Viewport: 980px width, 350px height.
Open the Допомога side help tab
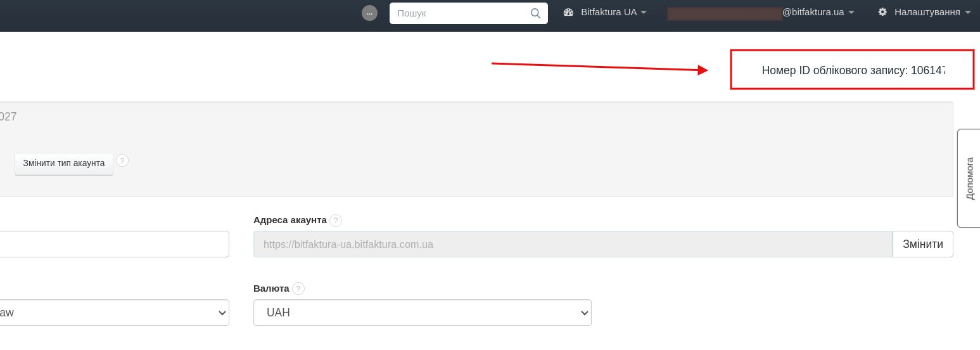pos(969,178)
